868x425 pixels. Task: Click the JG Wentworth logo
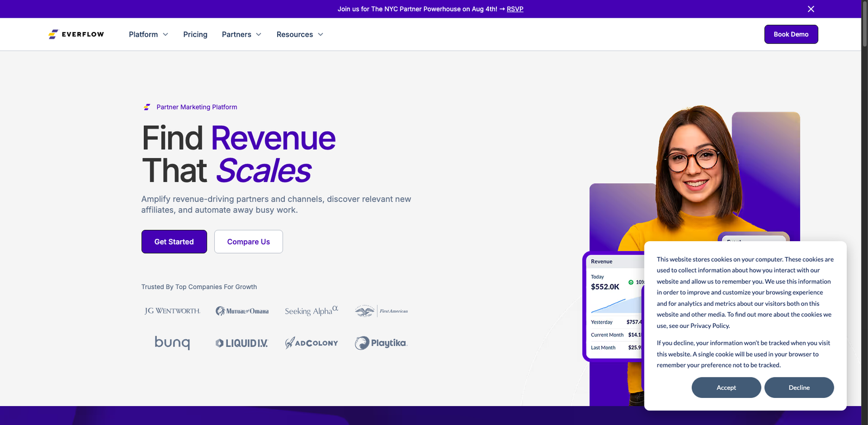pos(172,311)
